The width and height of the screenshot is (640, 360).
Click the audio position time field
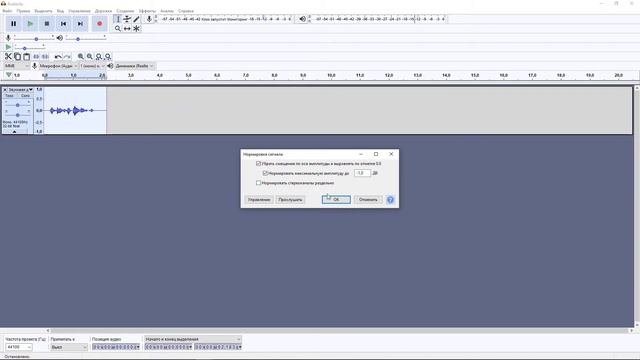click(116, 347)
